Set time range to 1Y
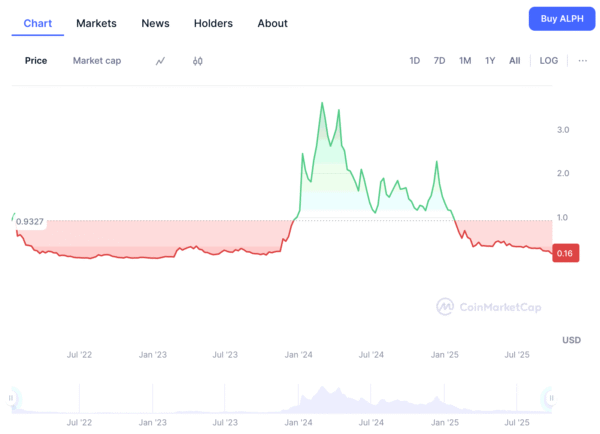Image resolution: width=600 pixels, height=434 pixels. (490, 60)
